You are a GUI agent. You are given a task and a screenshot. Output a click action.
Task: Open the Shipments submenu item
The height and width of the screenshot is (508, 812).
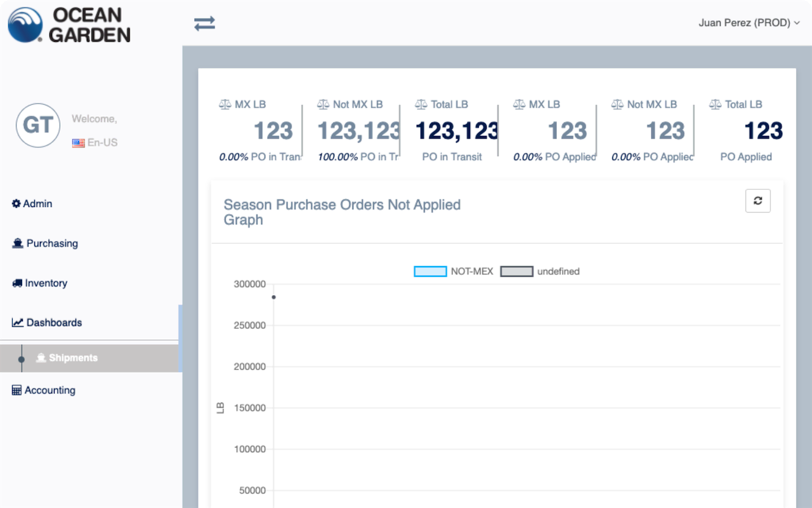pos(73,358)
